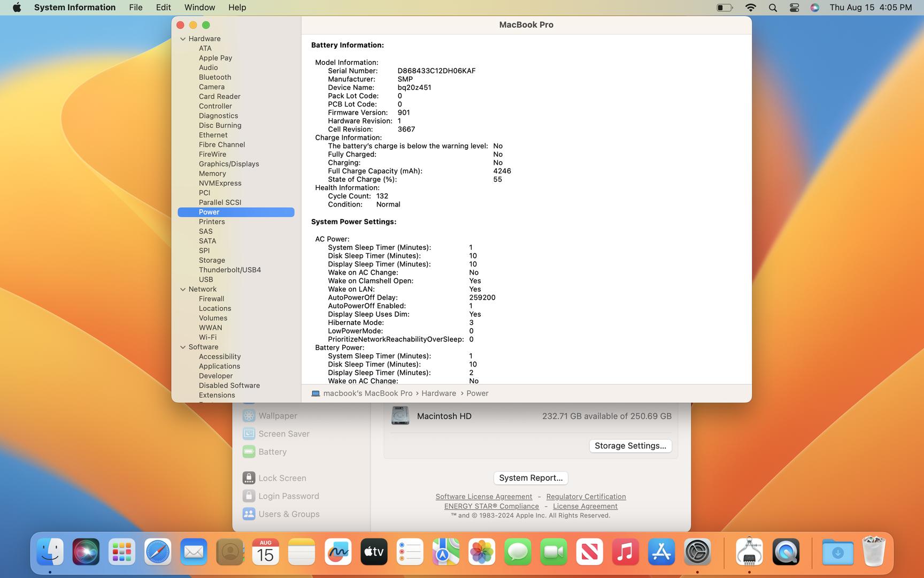Select Thunderbolt/USB4 in hardware list

point(230,270)
